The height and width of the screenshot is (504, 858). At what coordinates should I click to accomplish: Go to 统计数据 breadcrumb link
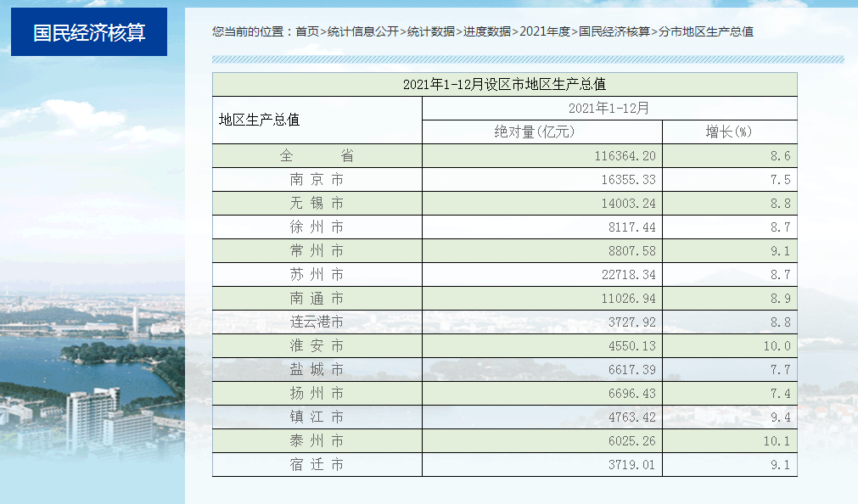(430, 31)
